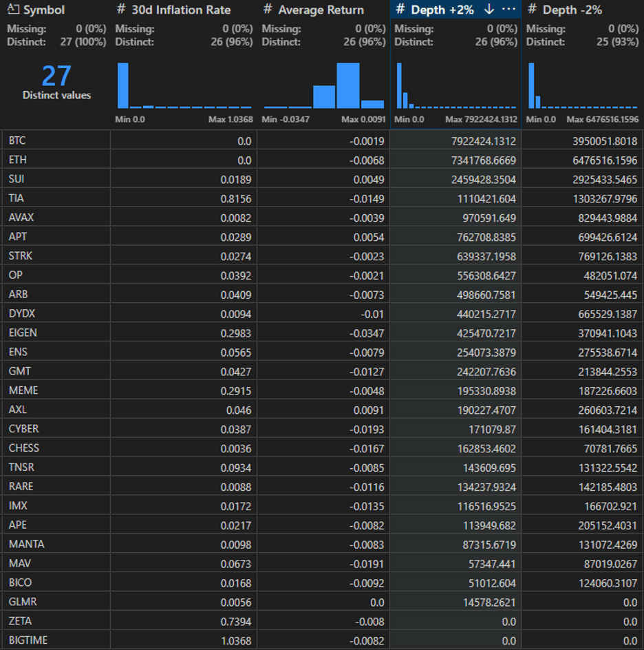Click the Depth -2% number-type icon

pyautogui.click(x=532, y=10)
